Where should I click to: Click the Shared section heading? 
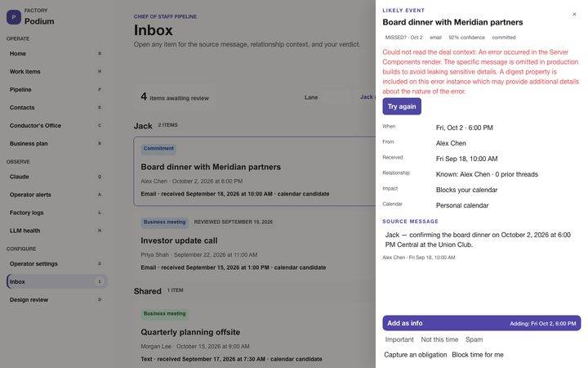[x=147, y=291]
